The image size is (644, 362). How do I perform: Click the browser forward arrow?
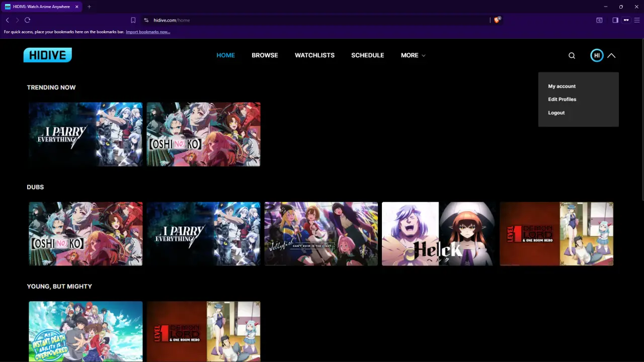pos(17,20)
